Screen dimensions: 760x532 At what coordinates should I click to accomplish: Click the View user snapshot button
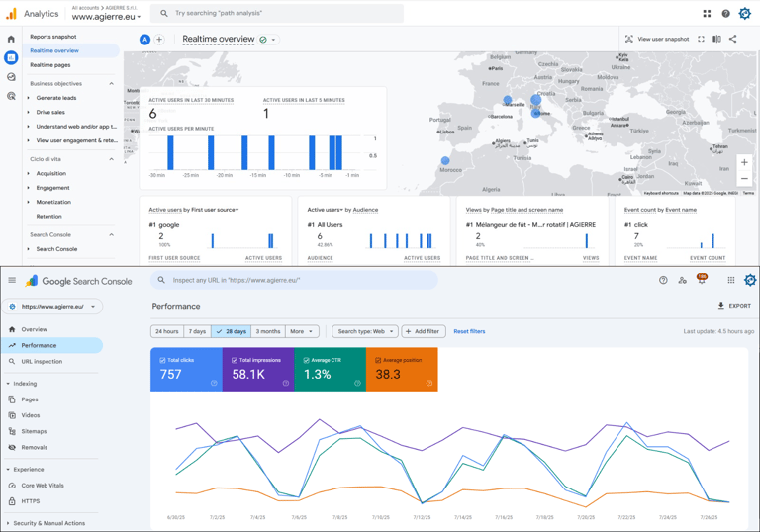coord(657,39)
